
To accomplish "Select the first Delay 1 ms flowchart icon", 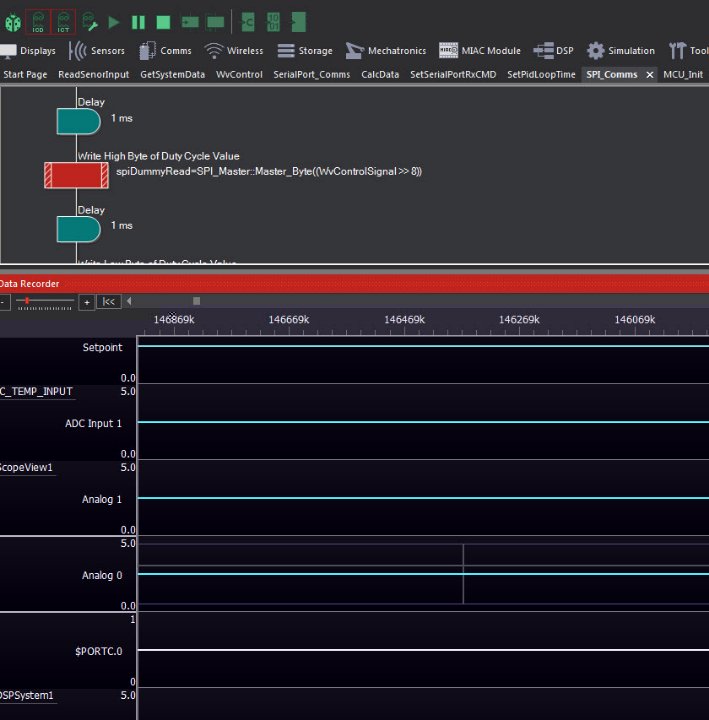I will coord(79,122).
